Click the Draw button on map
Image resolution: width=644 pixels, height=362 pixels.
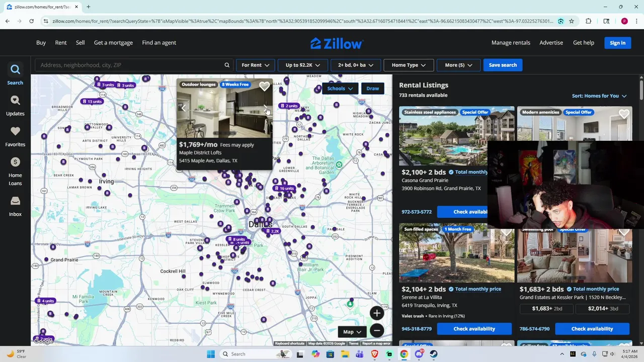coord(373,88)
